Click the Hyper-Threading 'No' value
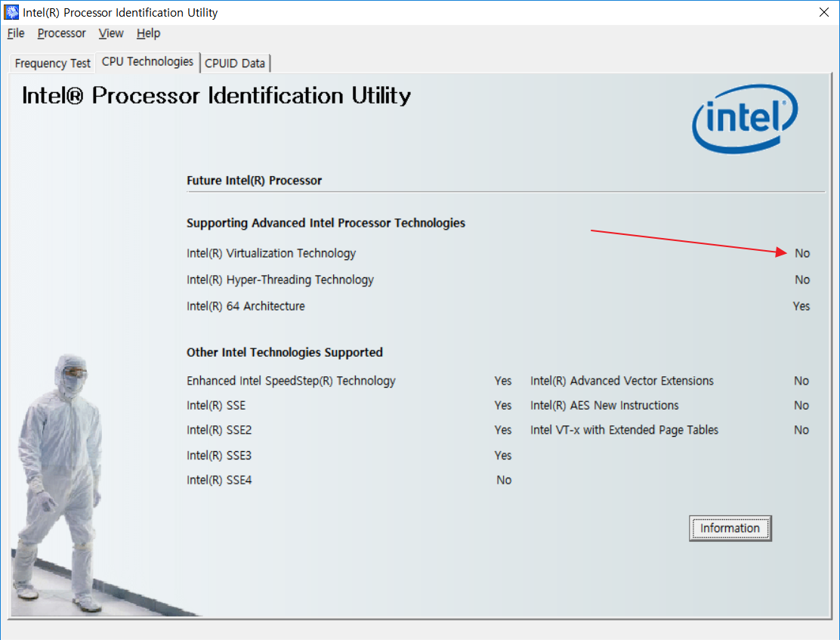 [x=802, y=280]
